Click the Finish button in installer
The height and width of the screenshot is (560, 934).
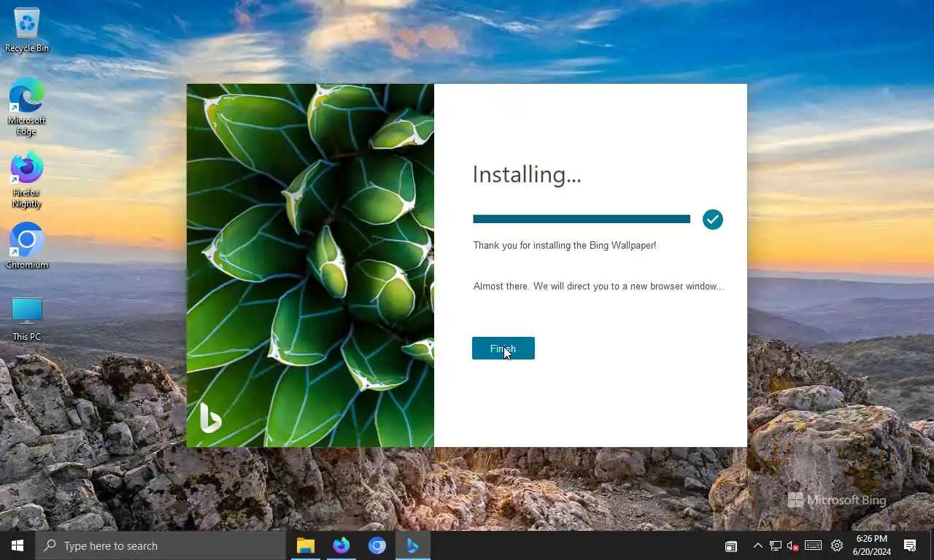tap(503, 349)
